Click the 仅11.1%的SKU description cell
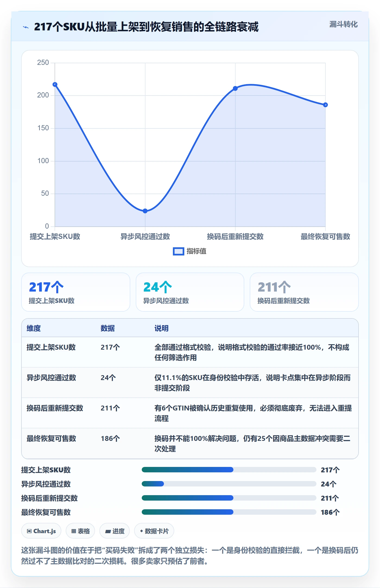Screen dimensions: 380x588 pyautogui.click(x=253, y=383)
